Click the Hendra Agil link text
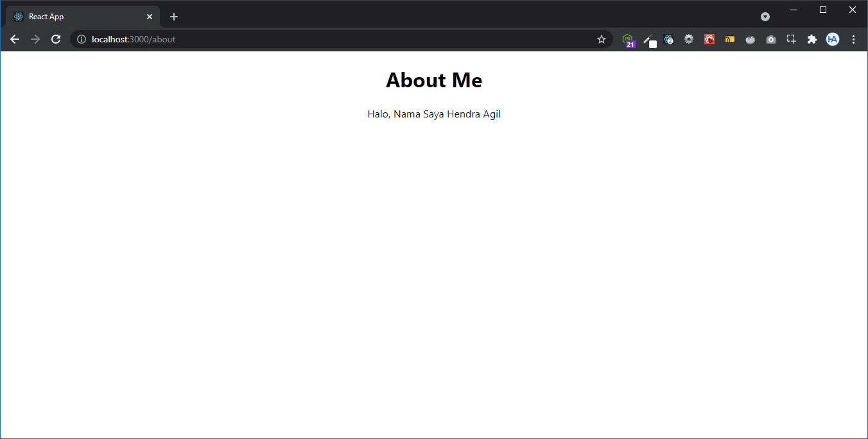This screenshot has width=868, height=439. click(x=474, y=114)
